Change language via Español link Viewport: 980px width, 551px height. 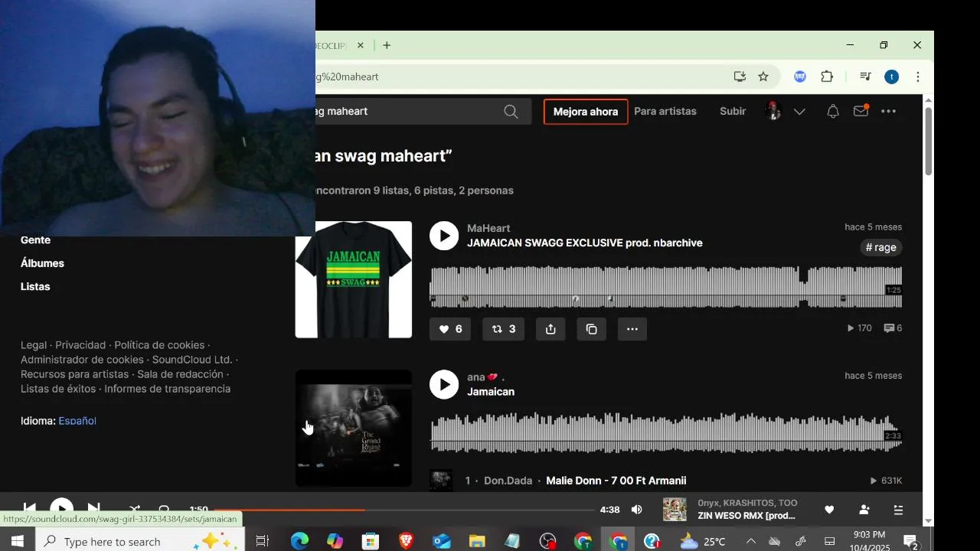77,421
